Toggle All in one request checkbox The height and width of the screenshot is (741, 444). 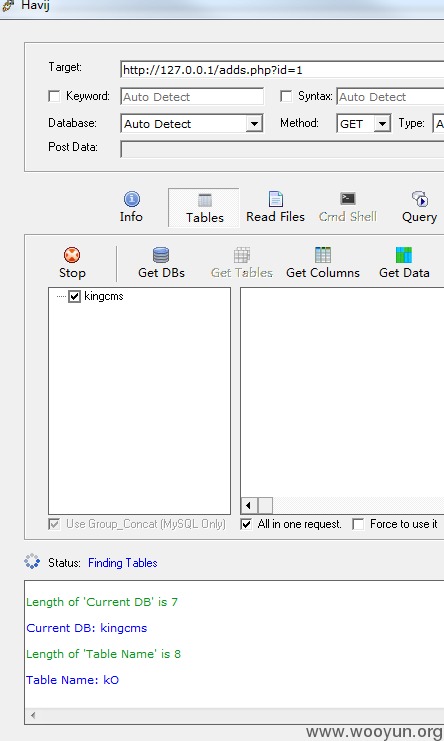coord(246,524)
